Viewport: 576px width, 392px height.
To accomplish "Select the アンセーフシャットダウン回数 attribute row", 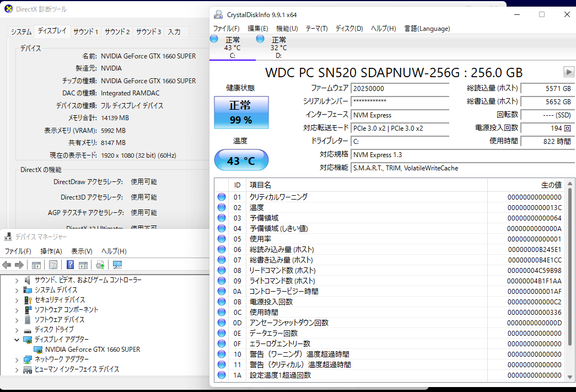I will 389,323.
